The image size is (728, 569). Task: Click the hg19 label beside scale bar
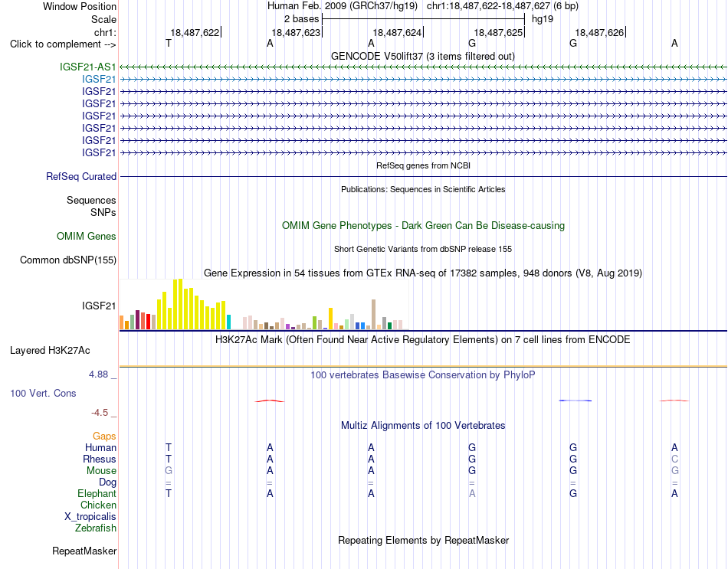click(x=543, y=19)
